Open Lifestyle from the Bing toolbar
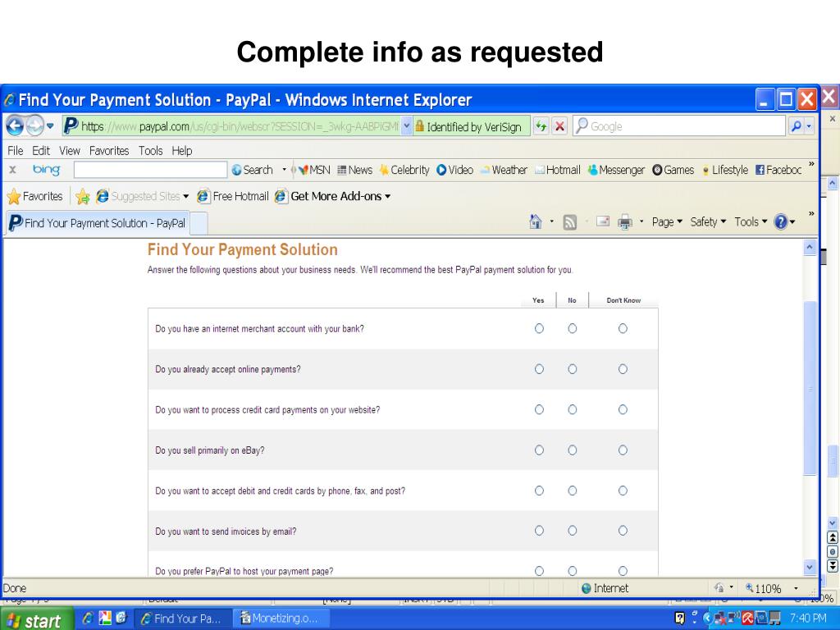Image resolution: width=840 pixels, height=630 pixels. (725, 170)
